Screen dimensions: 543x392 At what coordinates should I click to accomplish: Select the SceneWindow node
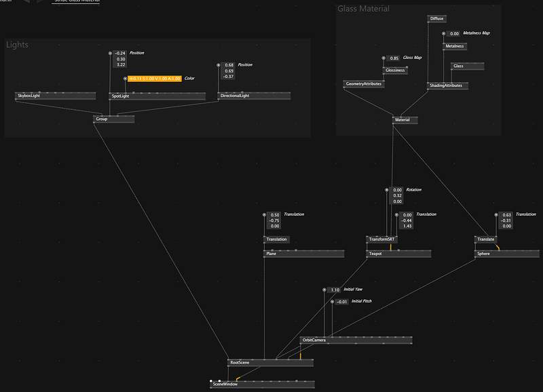pyautogui.click(x=262, y=385)
